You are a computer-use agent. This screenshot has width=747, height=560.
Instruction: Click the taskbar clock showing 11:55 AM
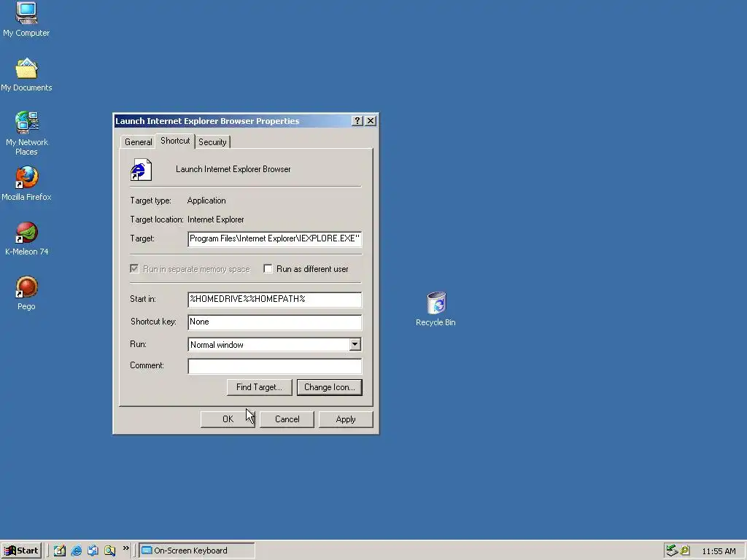click(719, 551)
